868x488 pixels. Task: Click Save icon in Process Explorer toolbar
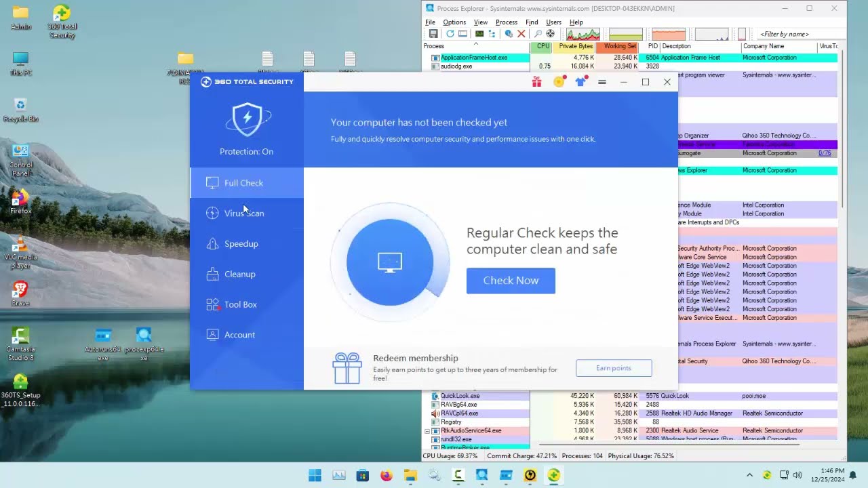(x=433, y=34)
